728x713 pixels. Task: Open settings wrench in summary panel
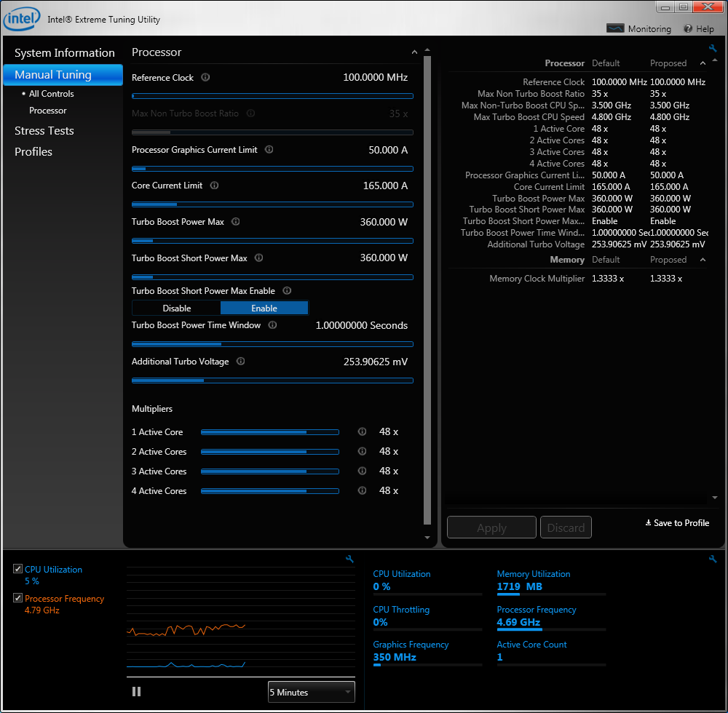pyautogui.click(x=713, y=48)
